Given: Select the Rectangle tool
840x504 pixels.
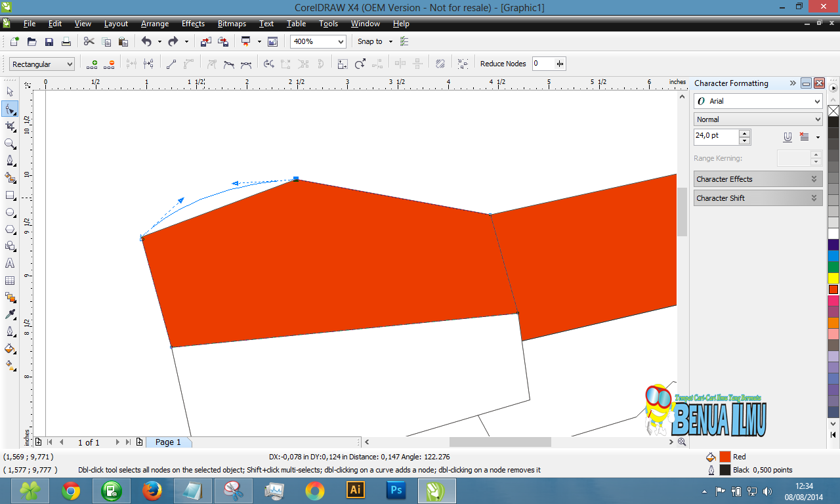Looking at the screenshot, I should pos(10,195).
